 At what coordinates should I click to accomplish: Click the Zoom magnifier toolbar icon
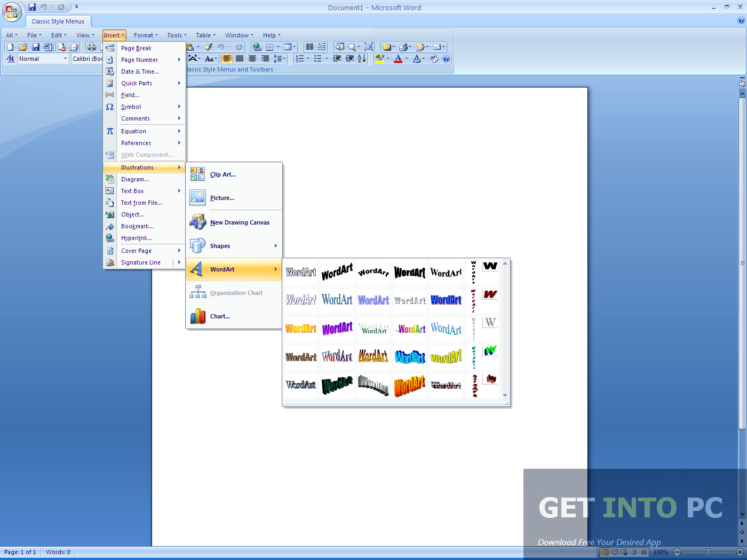tap(352, 47)
